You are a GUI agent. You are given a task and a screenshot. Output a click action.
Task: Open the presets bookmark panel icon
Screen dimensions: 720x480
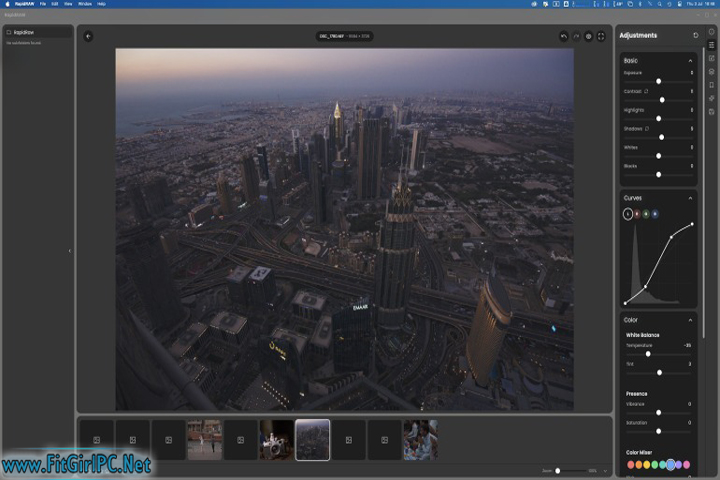pyautogui.click(x=711, y=85)
